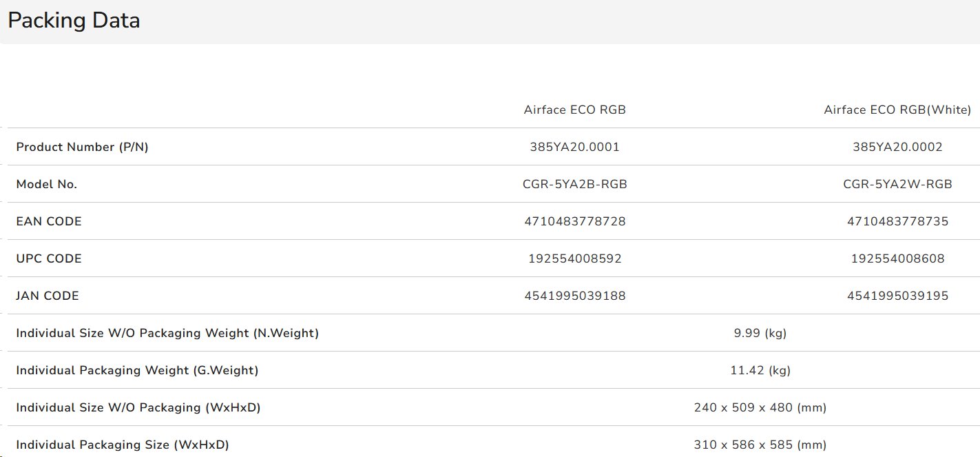Click the Model No. row label
This screenshot has width=980, height=457.
pos(47,184)
